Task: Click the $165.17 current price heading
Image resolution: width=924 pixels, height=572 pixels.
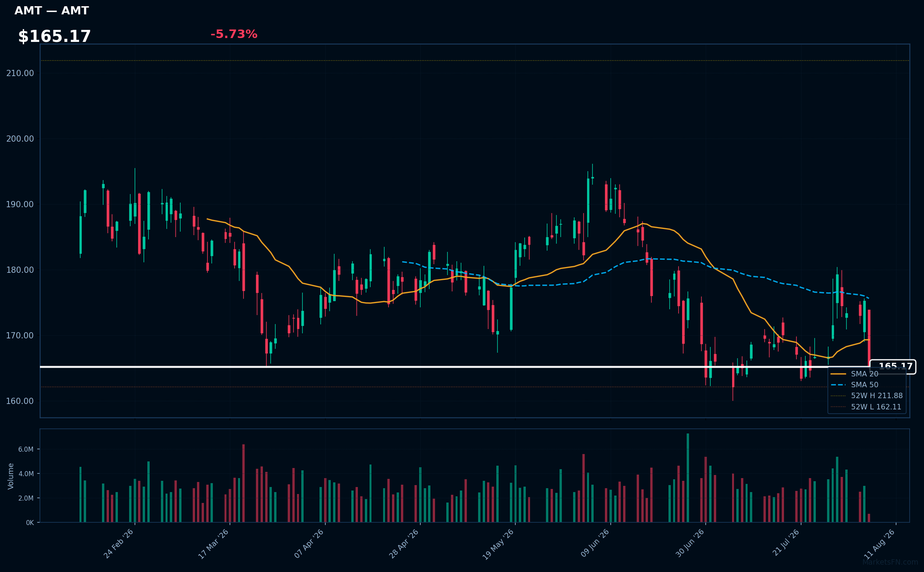Action: coord(54,36)
